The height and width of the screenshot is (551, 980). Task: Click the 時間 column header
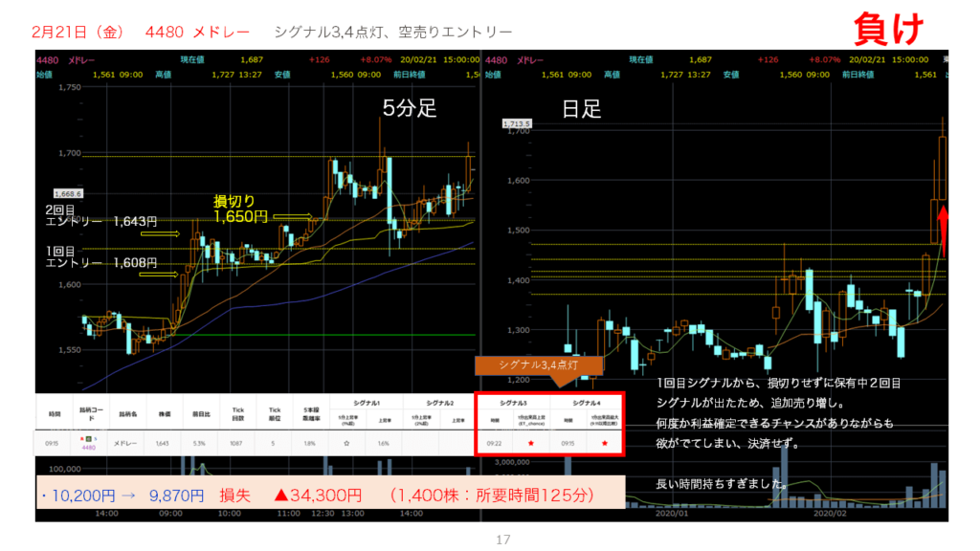[x=55, y=413]
